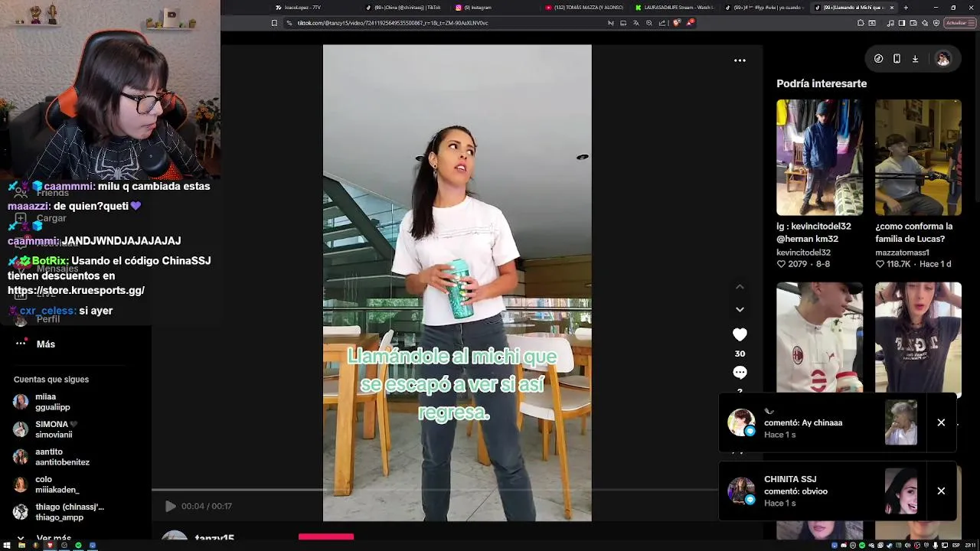Open kevincitodel32 author name link

coord(803,253)
